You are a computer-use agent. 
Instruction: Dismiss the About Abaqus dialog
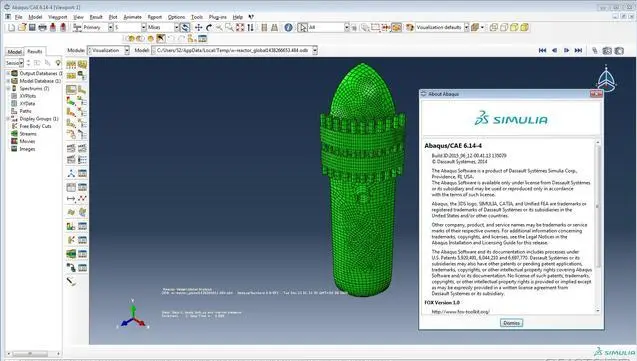pyautogui.click(x=511, y=323)
